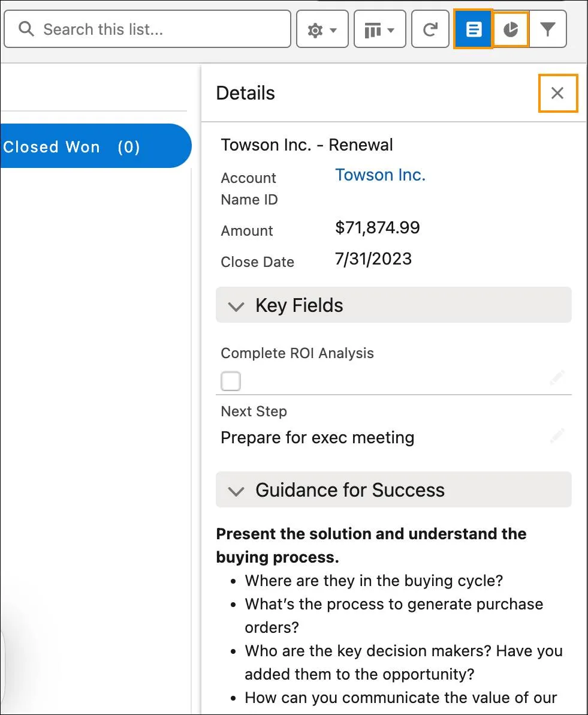The width and height of the screenshot is (588, 715).
Task: Refresh the list with the reload icon
Action: point(430,29)
